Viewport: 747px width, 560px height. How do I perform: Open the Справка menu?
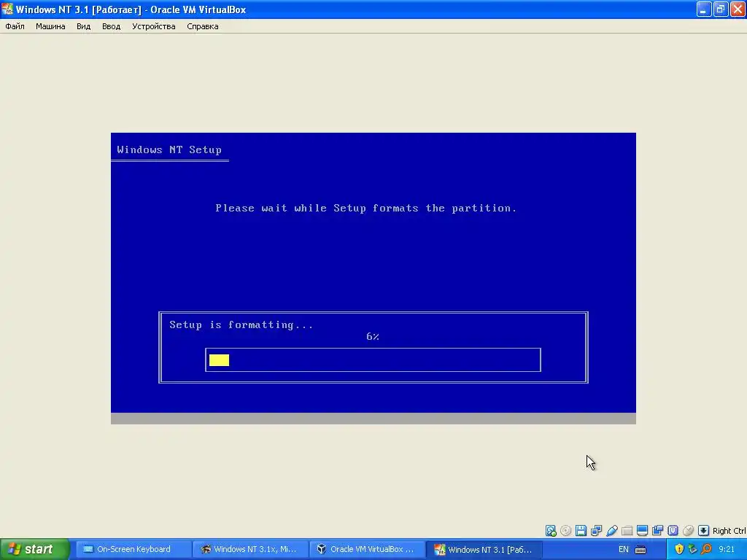(x=203, y=26)
